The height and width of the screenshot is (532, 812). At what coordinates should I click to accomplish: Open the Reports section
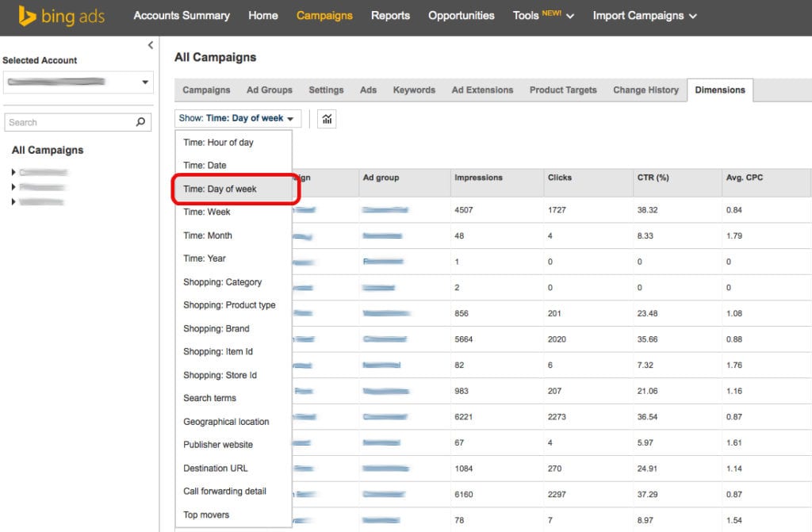pyautogui.click(x=390, y=16)
